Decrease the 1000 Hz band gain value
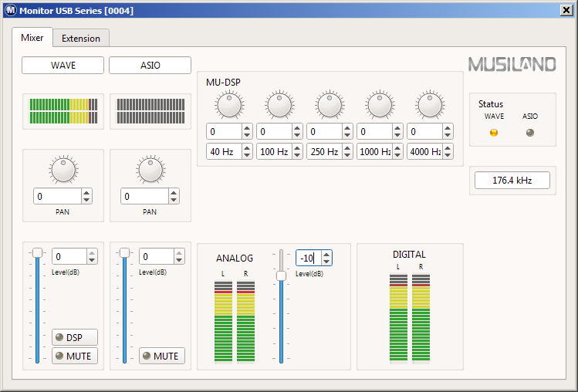 pos(397,135)
